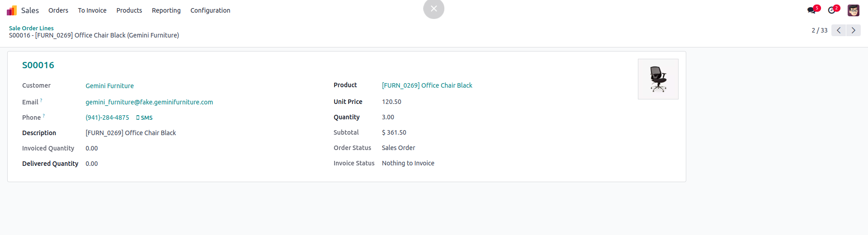The image size is (868, 235).
Task: Open the Configuration menu
Action: 210,10
